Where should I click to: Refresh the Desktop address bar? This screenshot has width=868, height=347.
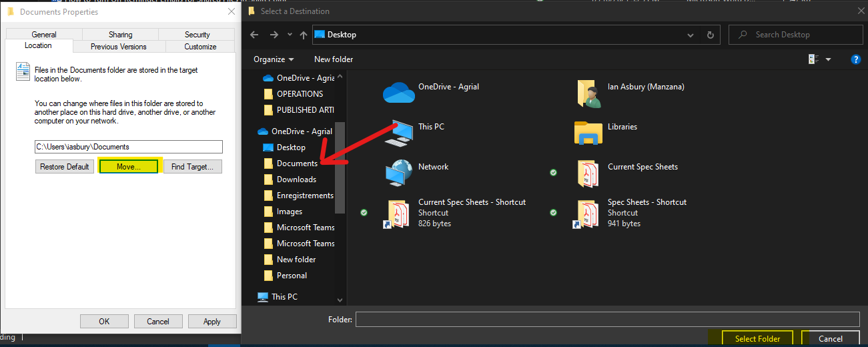(x=711, y=35)
